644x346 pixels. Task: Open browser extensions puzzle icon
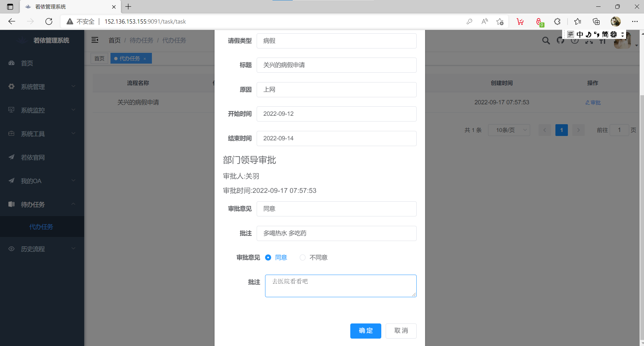(557, 22)
